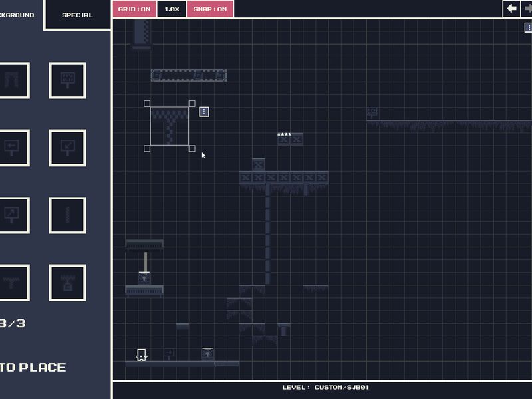The height and width of the screenshot is (399, 532).
Task: Click the LEVEL: CUSTOM/SJB01 label
Action: (x=326, y=387)
